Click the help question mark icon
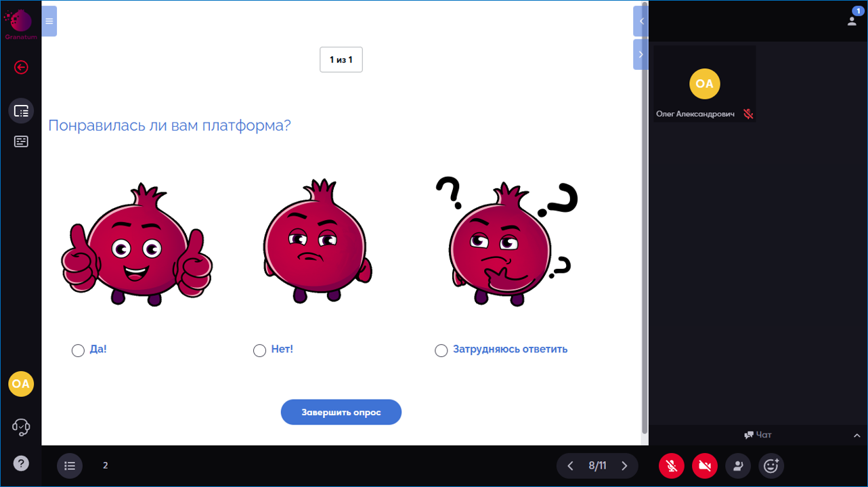868x487 pixels. click(21, 464)
